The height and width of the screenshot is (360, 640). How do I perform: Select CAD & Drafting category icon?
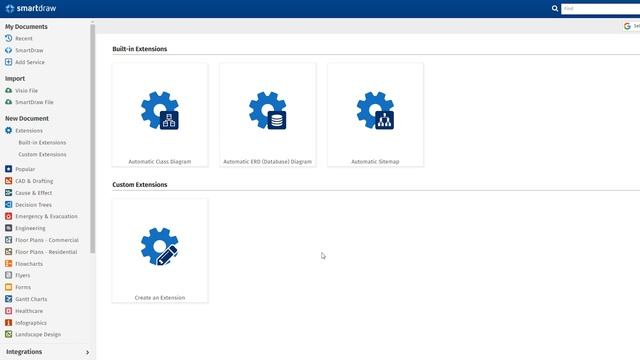point(9,181)
